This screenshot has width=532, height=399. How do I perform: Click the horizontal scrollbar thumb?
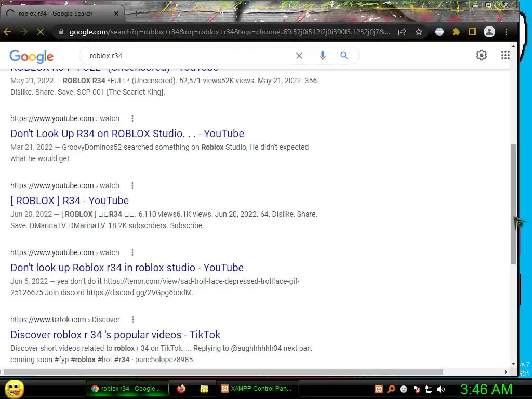point(223,372)
